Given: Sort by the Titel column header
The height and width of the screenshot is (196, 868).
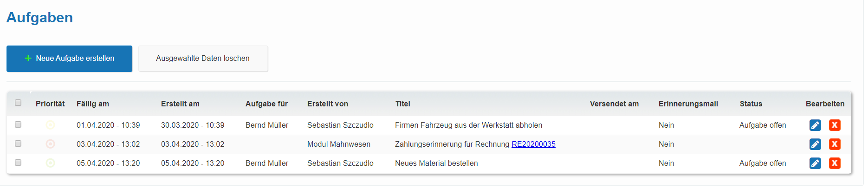Looking at the screenshot, I should tap(403, 104).
